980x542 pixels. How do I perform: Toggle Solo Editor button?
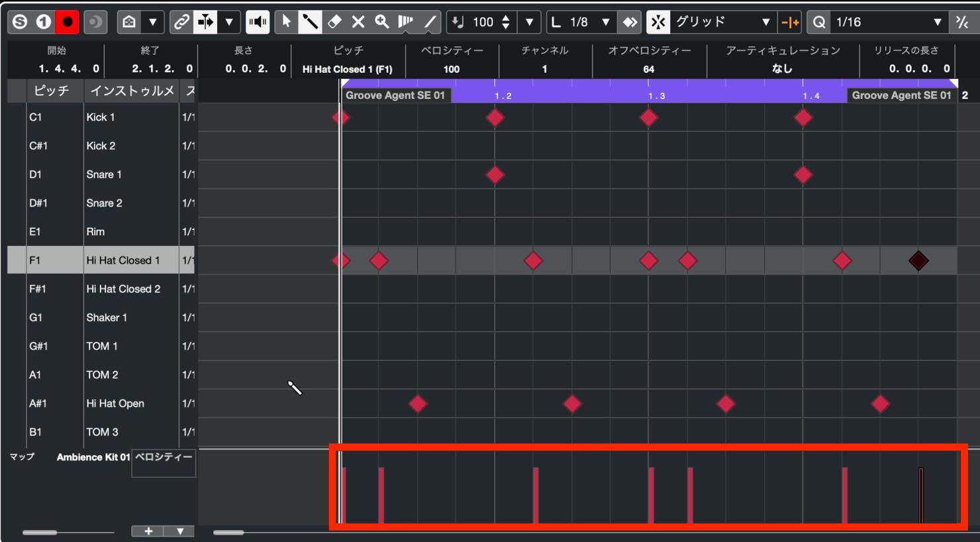20,22
